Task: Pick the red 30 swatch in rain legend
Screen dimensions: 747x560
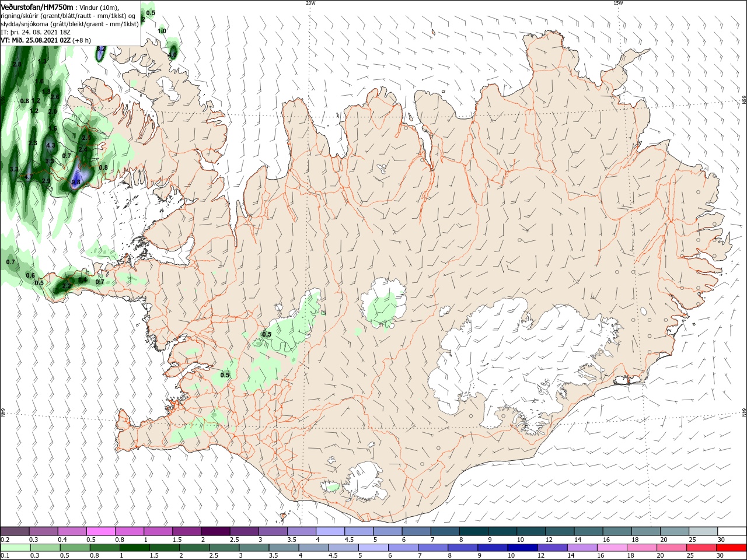Action: point(732,548)
